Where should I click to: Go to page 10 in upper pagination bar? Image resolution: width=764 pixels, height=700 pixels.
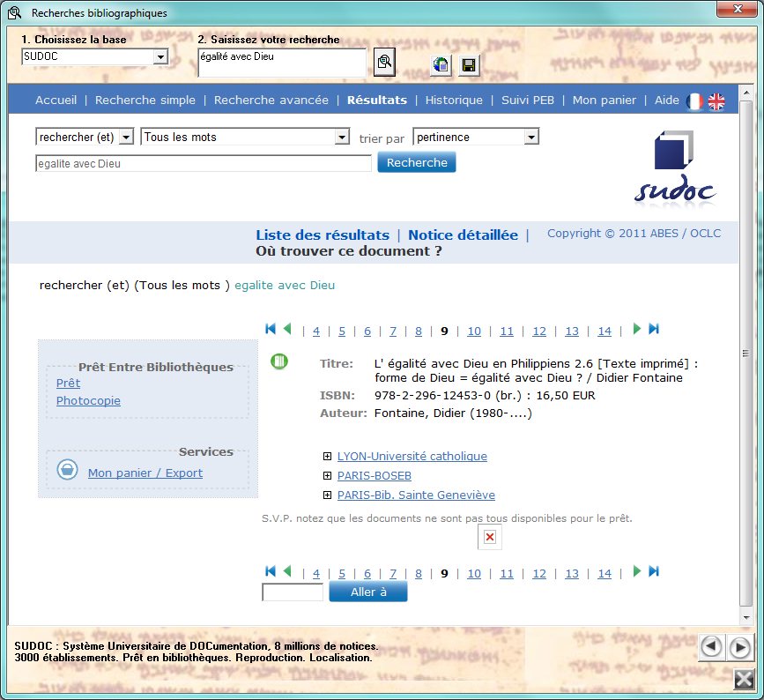(x=474, y=331)
